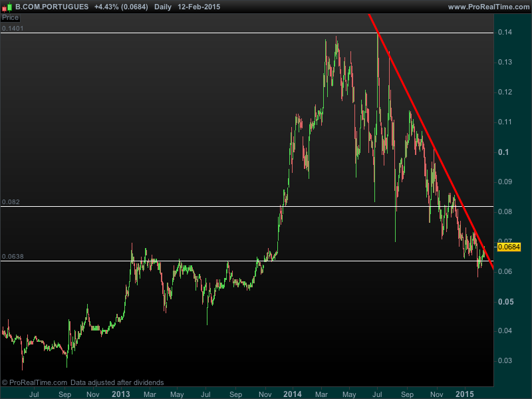Click the 0.09 price axis value
Image resolution: width=532 pixels, height=399 pixels.
(x=505, y=182)
